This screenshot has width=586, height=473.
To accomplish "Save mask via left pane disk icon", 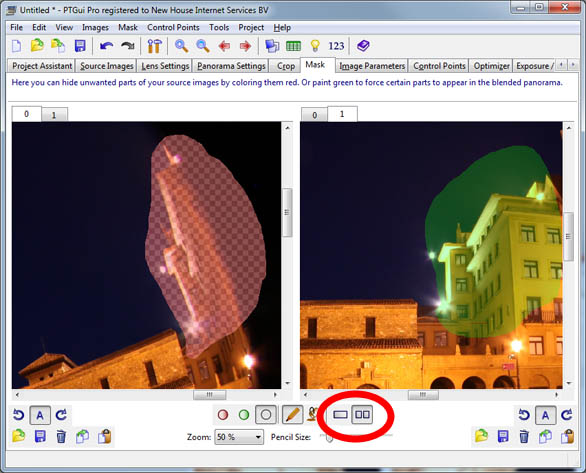I will coord(40,436).
